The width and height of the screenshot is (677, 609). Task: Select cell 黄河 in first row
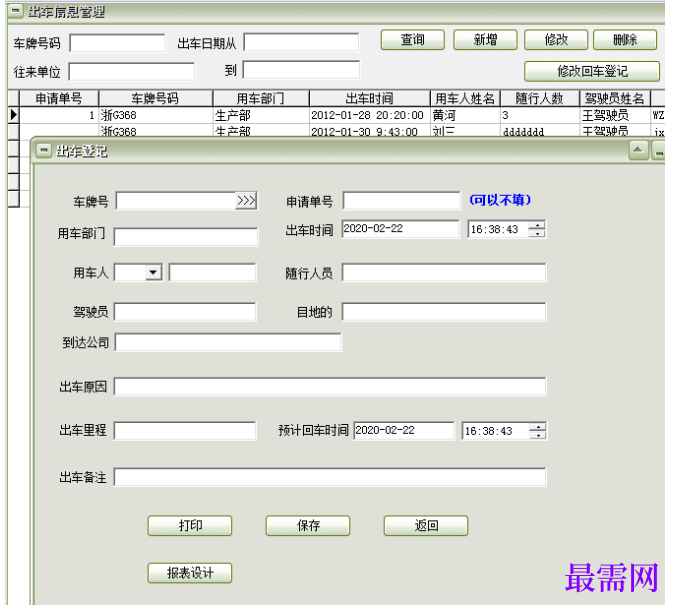click(465, 115)
